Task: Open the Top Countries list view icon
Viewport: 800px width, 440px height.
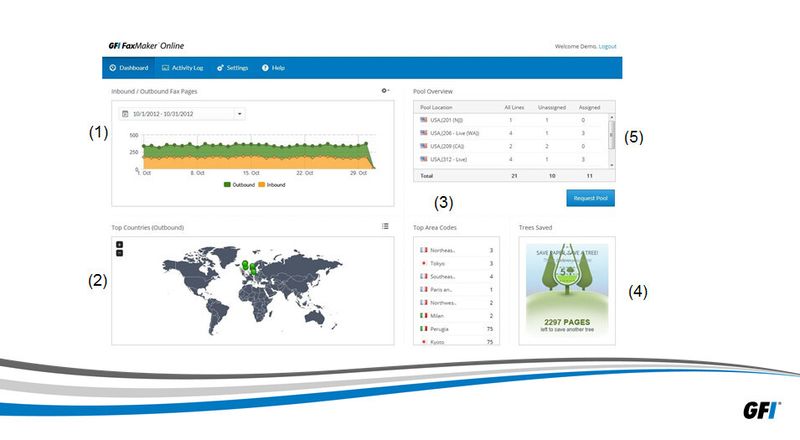Action: (x=385, y=226)
